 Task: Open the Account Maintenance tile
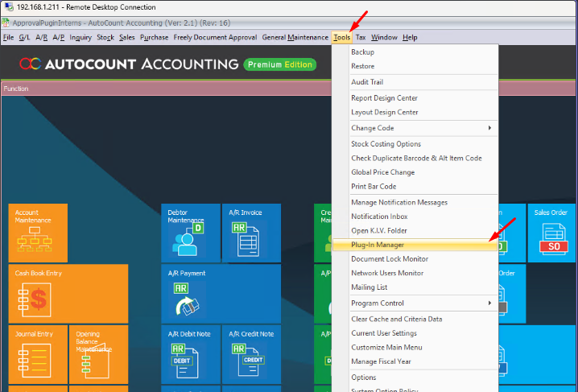(x=38, y=233)
